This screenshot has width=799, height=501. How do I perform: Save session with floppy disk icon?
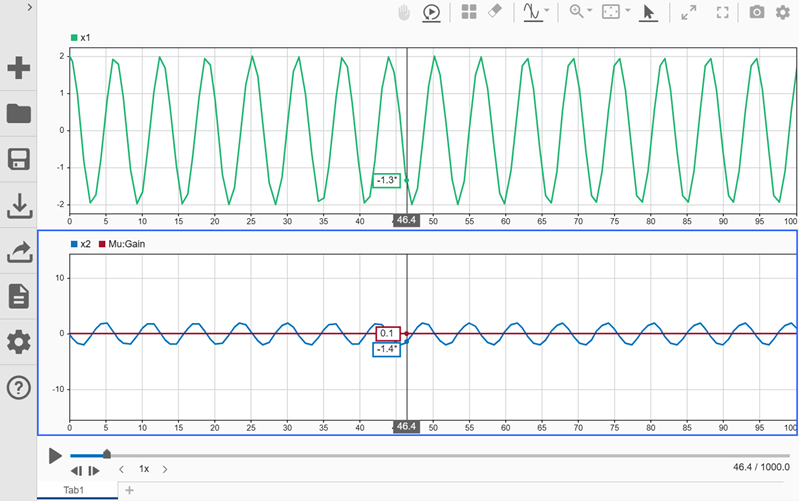coord(19,159)
